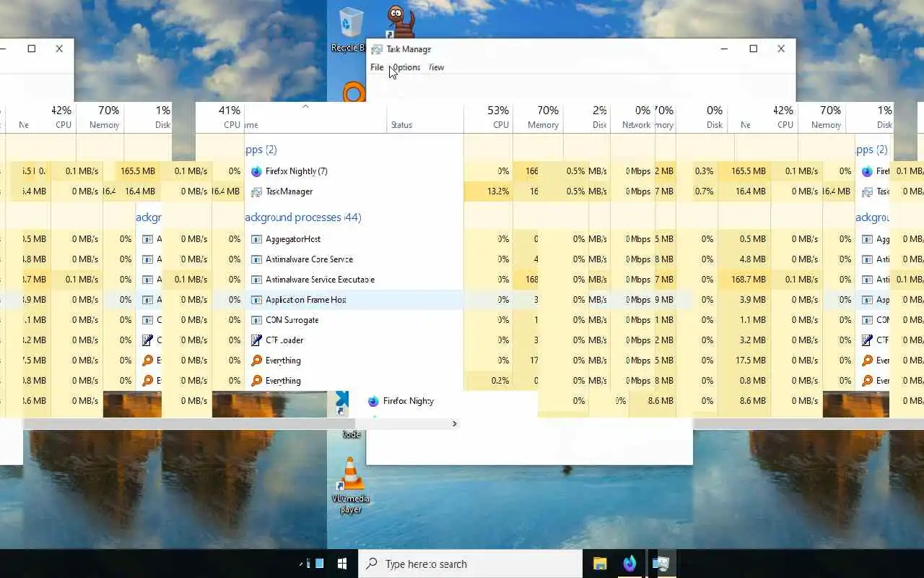This screenshot has height=578, width=924.
Task: Open File Explorer from the taskbar
Action: pos(600,564)
